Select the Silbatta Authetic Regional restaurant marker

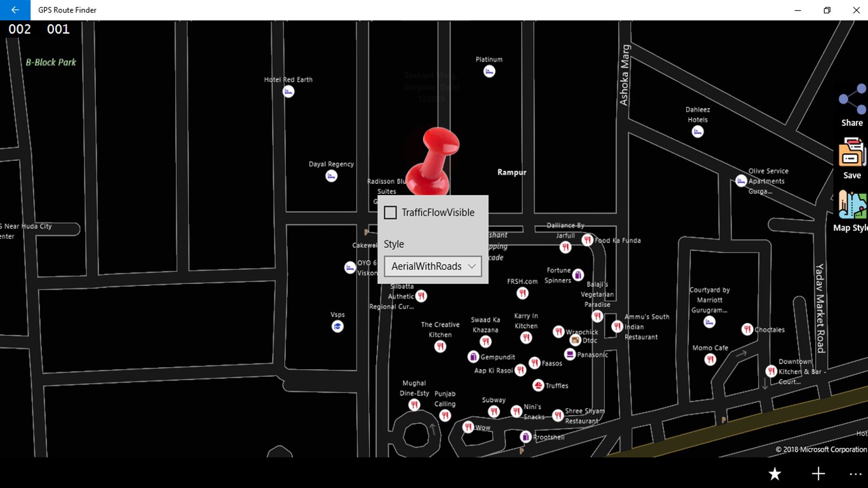pyautogui.click(x=421, y=296)
